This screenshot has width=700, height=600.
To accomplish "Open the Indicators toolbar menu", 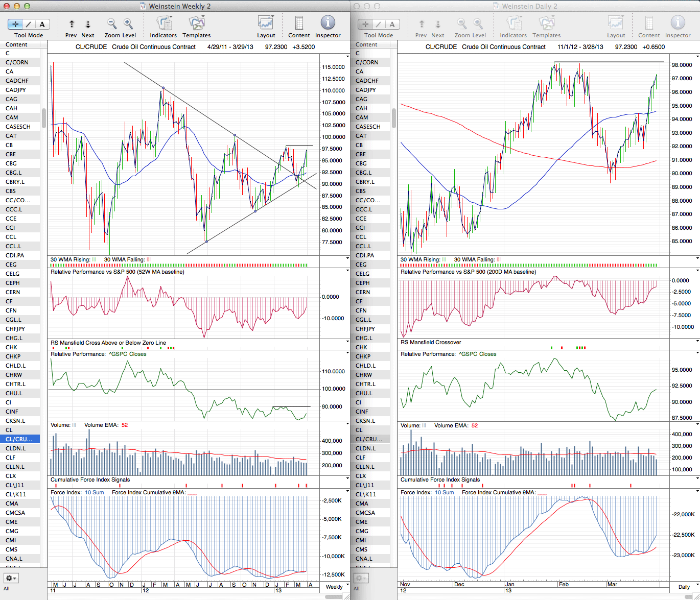I will pyautogui.click(x=164, y=23).
